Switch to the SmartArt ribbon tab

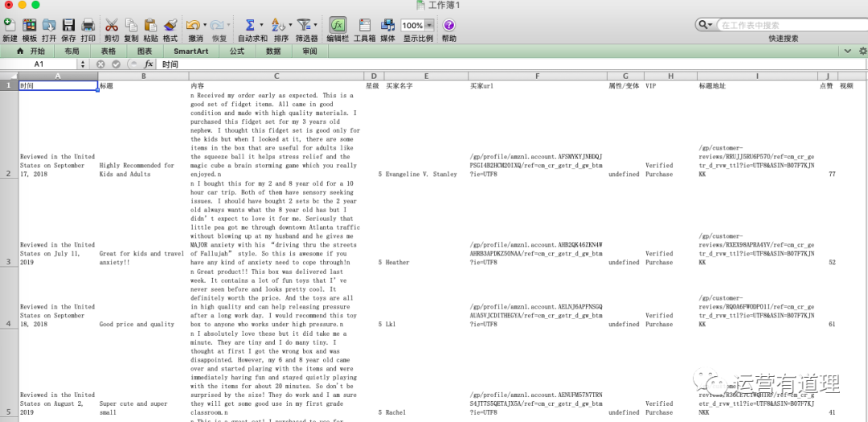(x=190, y=51)
